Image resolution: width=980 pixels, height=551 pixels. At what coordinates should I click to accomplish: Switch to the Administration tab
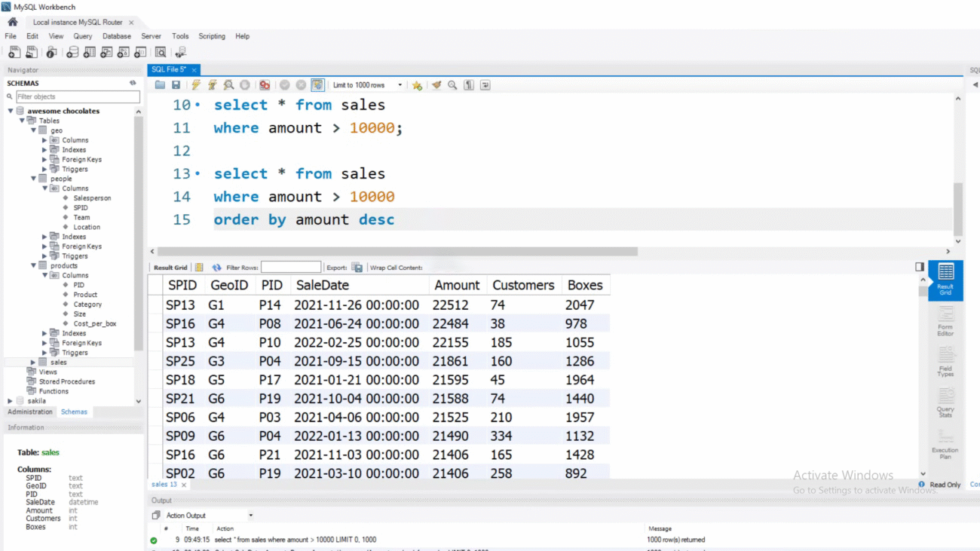tap(30, 412)
